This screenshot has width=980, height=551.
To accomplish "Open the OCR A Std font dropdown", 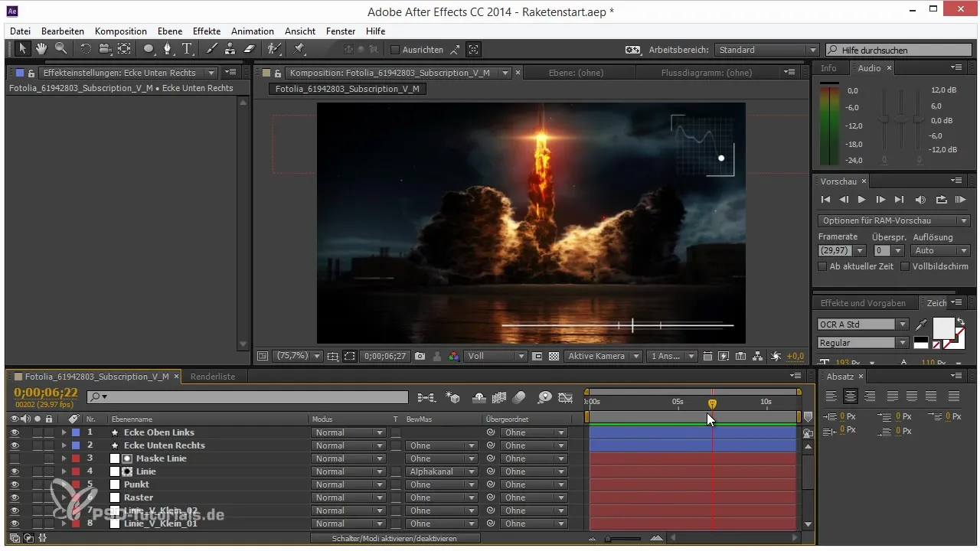I will point(863,324).
